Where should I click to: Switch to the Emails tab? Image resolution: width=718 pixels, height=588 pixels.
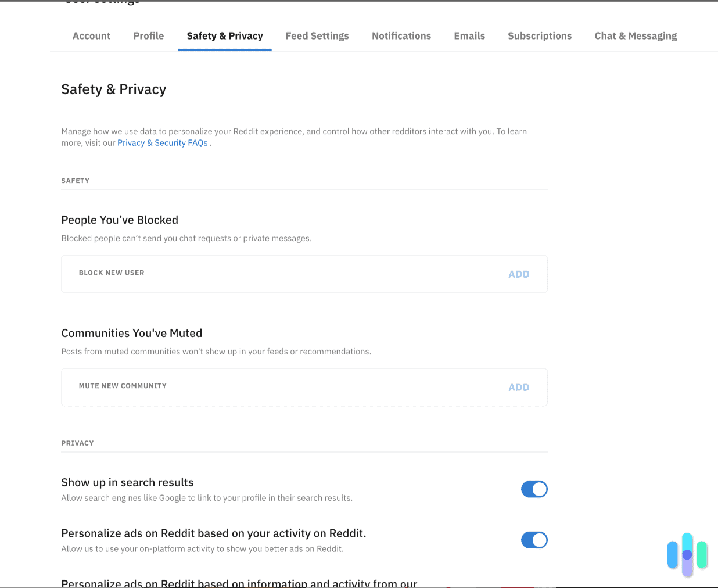click(469, 35)
